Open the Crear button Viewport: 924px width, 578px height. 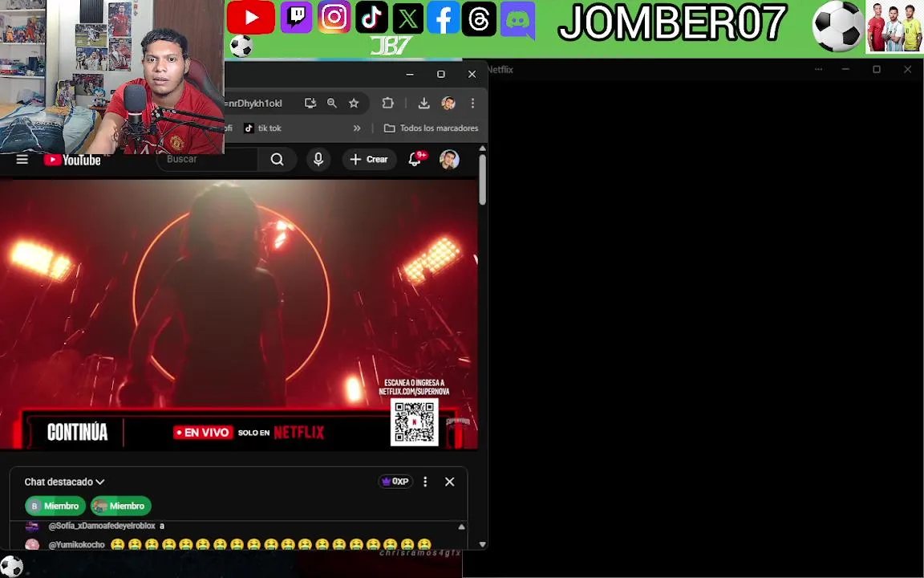(369, 159)
